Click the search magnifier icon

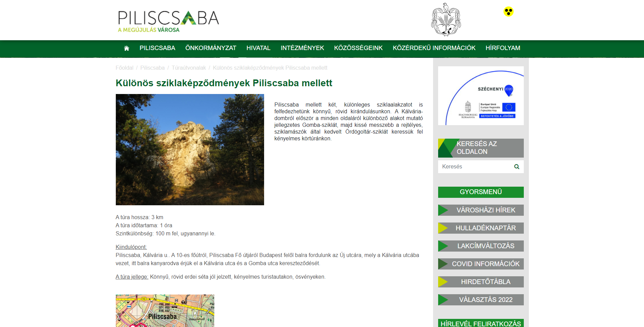[516, 167]
